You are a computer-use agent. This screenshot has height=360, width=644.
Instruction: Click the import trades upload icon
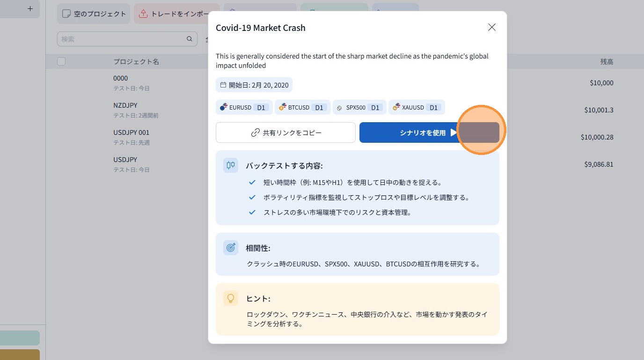coord(143,14)
